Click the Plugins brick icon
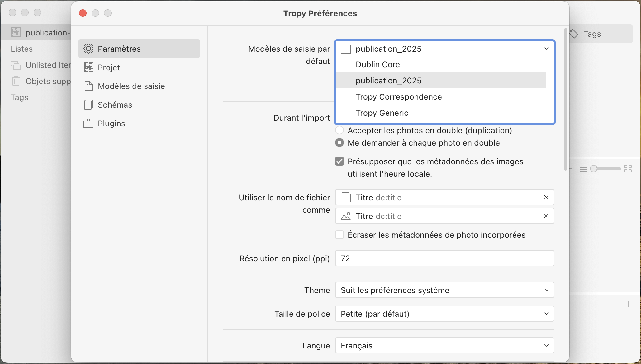 pyautogui.click(x=88, y=123)
